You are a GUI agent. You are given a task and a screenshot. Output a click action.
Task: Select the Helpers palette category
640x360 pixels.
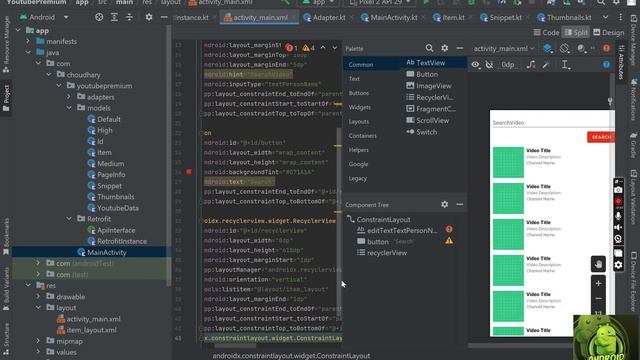click(x=358, y=150)
